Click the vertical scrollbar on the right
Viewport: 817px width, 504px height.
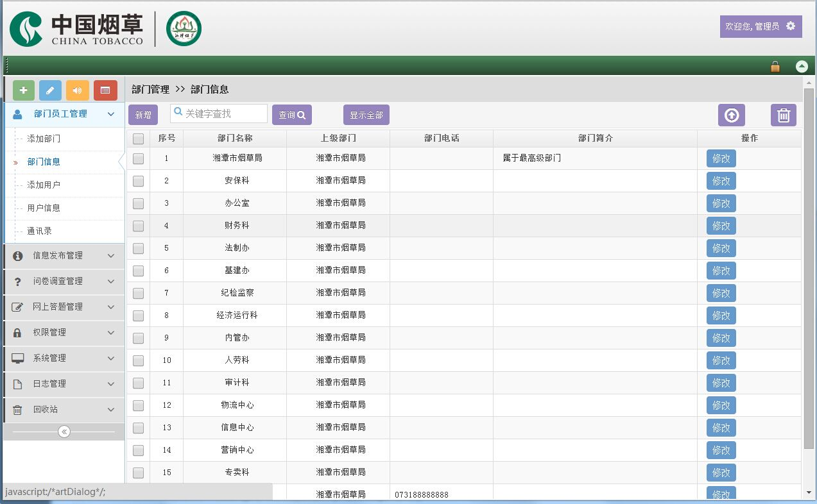[x=809, y=269]
